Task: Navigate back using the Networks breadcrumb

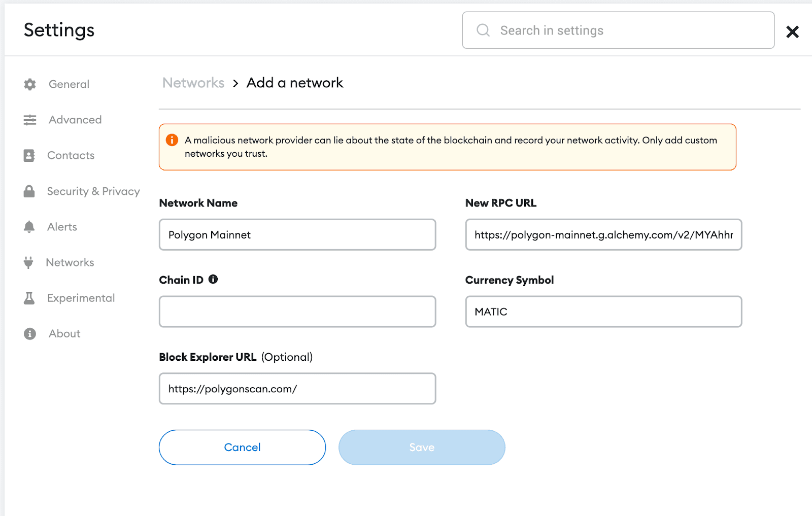Action: (193, 83)
